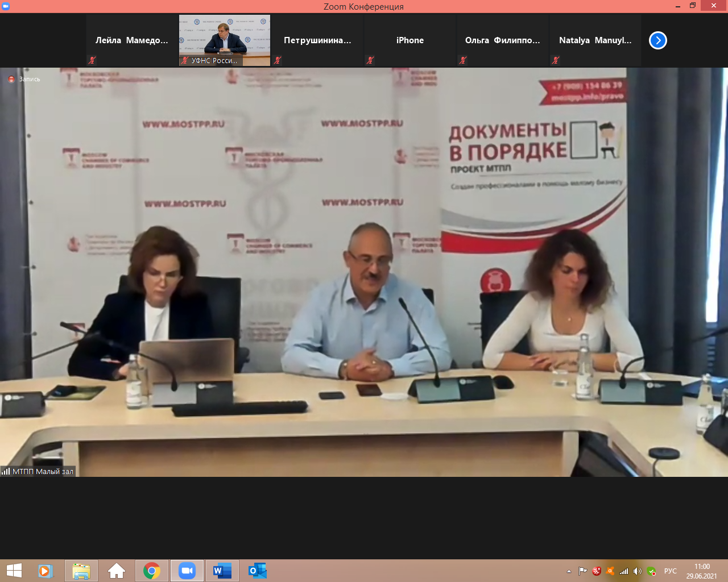Image resolution: width=728 pixels, height=582 pixels.
Task: Open File Explorer from the taskbar
Action: click(81, 571)
